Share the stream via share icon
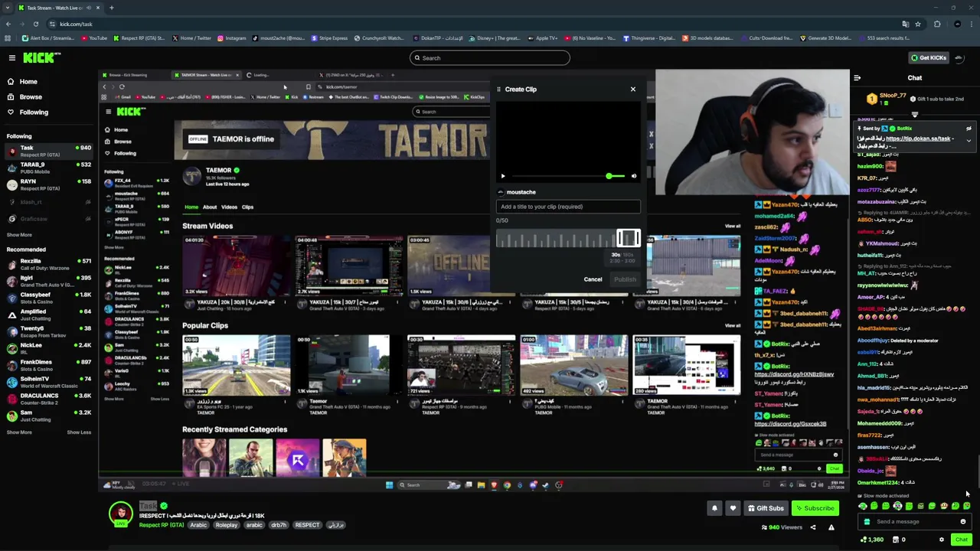Screen dimensions: 980x551 [813, 527]
